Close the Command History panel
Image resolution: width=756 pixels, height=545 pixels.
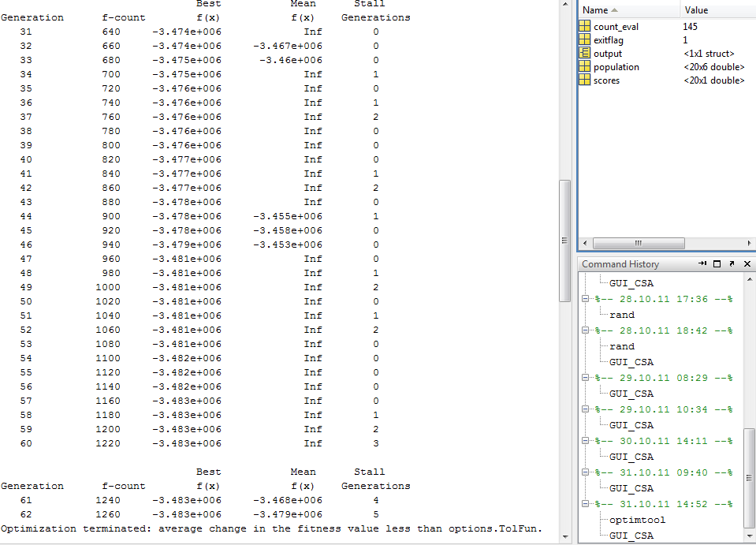[x=747, y=264]
